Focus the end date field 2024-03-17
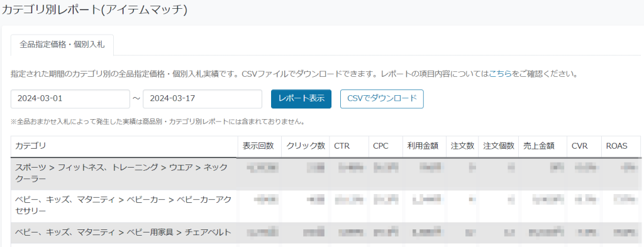Image resolution: width=644 pixels, height=247 pixels. click(x=203, y=99)
